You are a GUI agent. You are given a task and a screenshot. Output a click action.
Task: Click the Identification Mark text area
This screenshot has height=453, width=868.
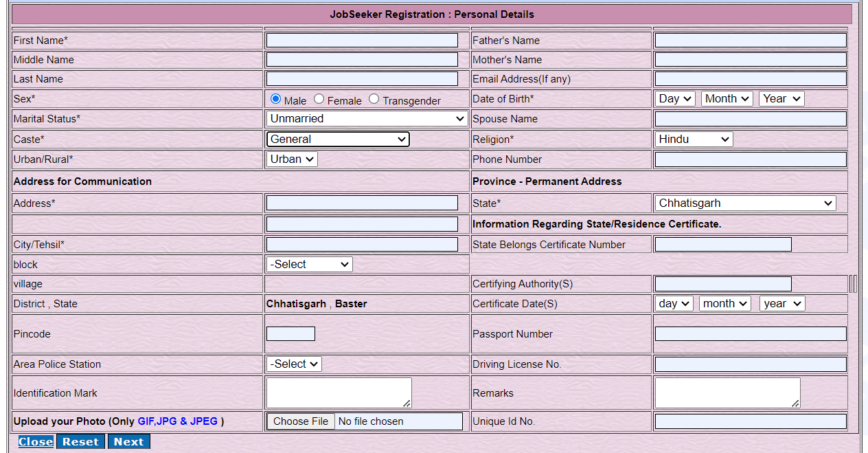click(x=339, y=393)
